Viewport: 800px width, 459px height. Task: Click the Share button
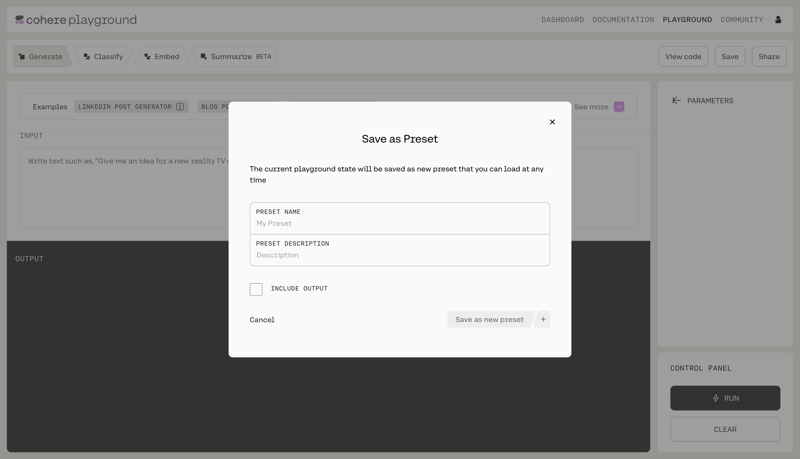(768, 57)
